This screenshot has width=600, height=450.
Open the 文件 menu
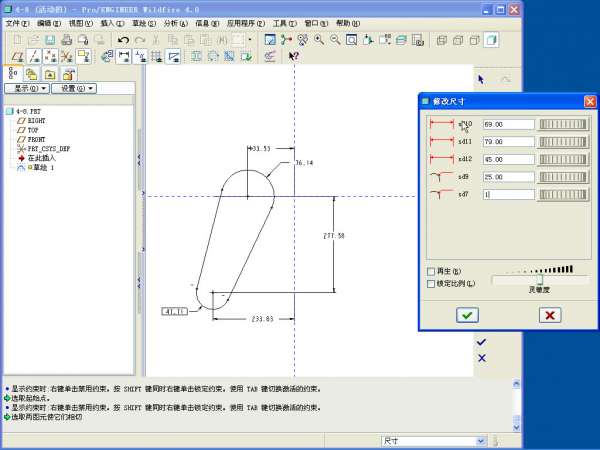pos(18,23)
